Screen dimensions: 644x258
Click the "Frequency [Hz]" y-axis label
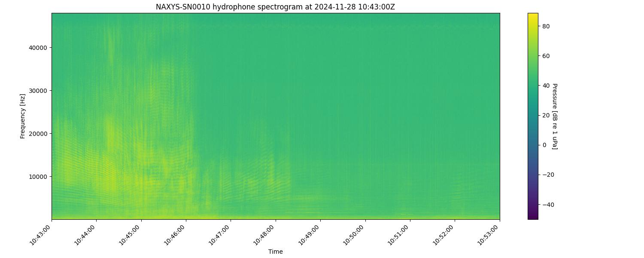point(23,116)
